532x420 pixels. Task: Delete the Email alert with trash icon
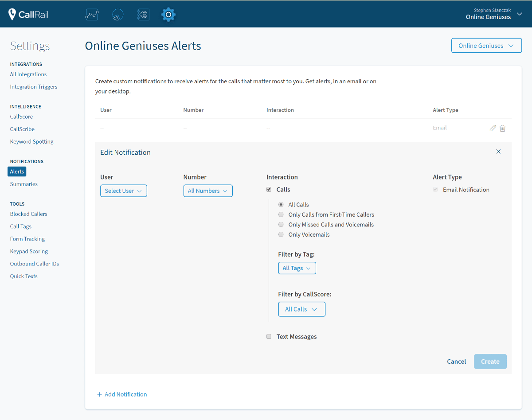[x=502, y=128]
